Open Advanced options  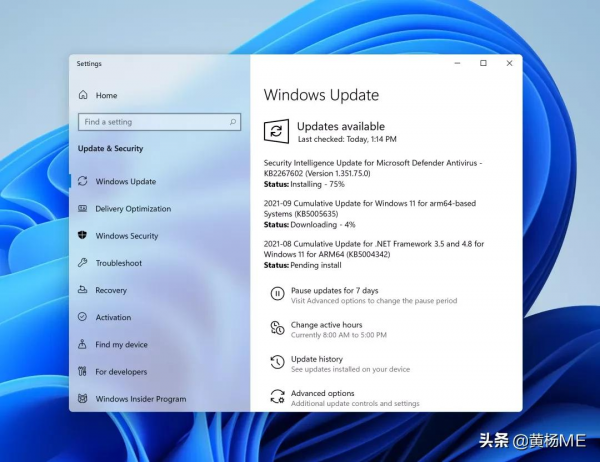323,393
